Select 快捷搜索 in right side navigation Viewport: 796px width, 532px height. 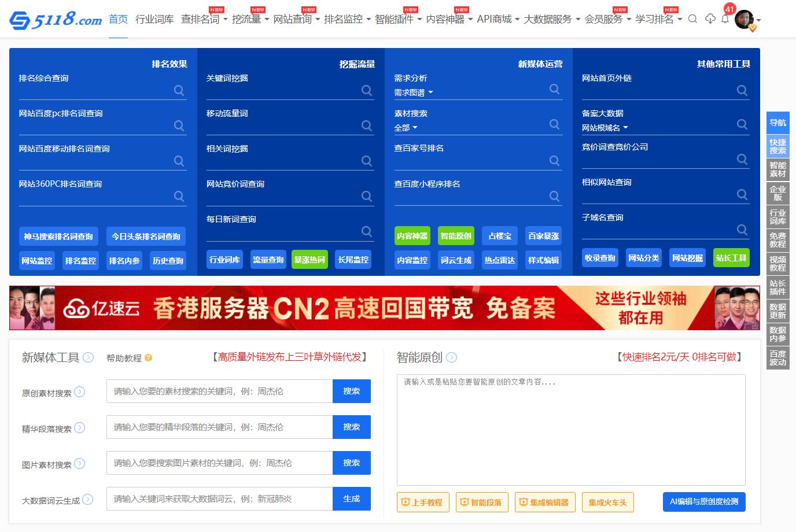pyautogui.click(x=777, y=146)
